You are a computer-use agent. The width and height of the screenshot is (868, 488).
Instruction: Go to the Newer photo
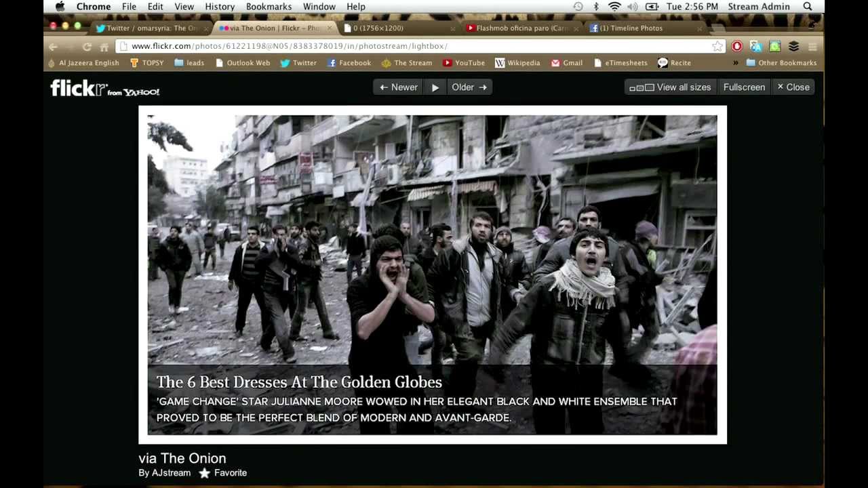click(x=399, y=87)
